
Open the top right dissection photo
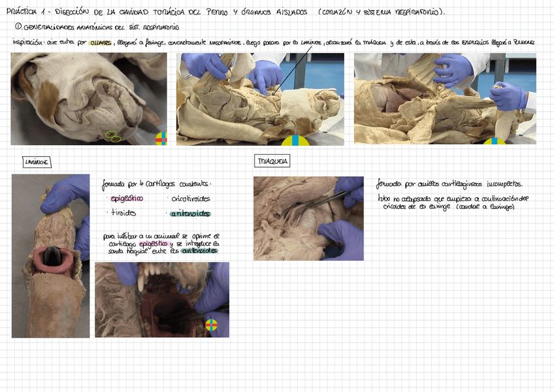click(444, 99)
